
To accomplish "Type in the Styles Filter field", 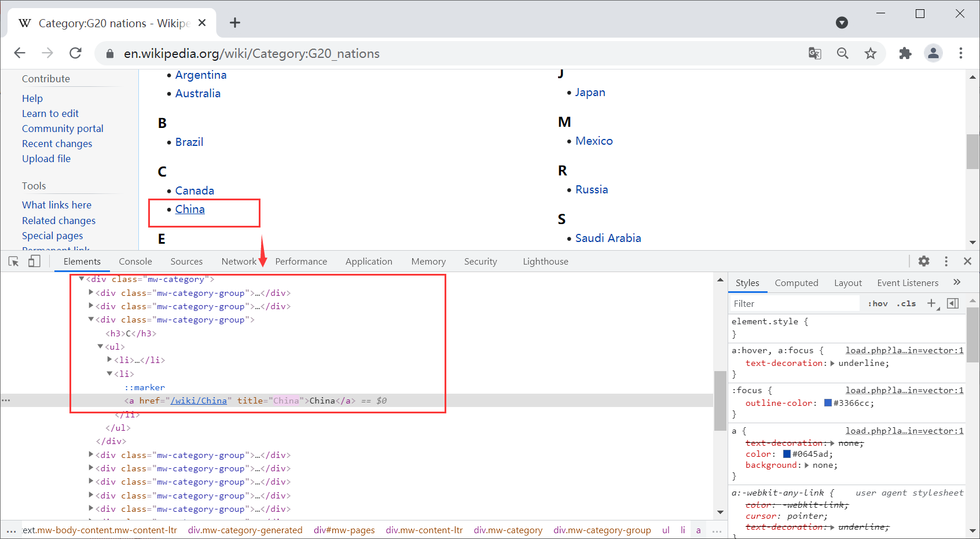I will pos(794,303).
